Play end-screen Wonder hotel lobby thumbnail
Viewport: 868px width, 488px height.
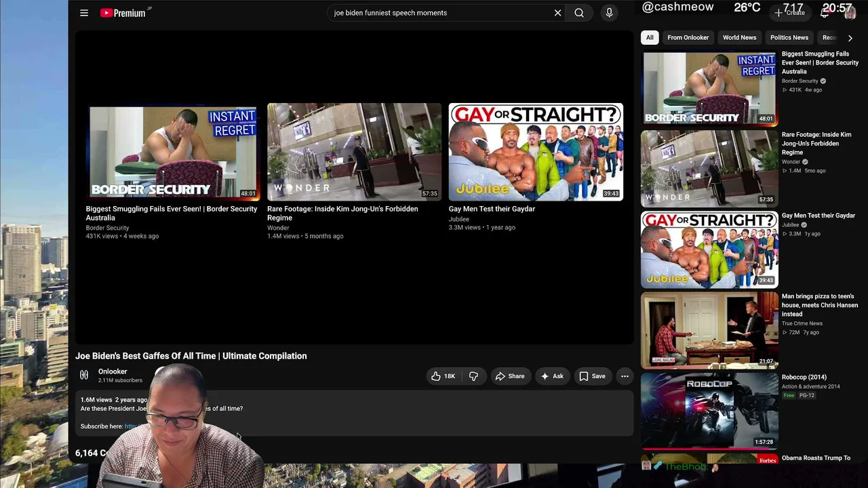click(x=354, y=152)
